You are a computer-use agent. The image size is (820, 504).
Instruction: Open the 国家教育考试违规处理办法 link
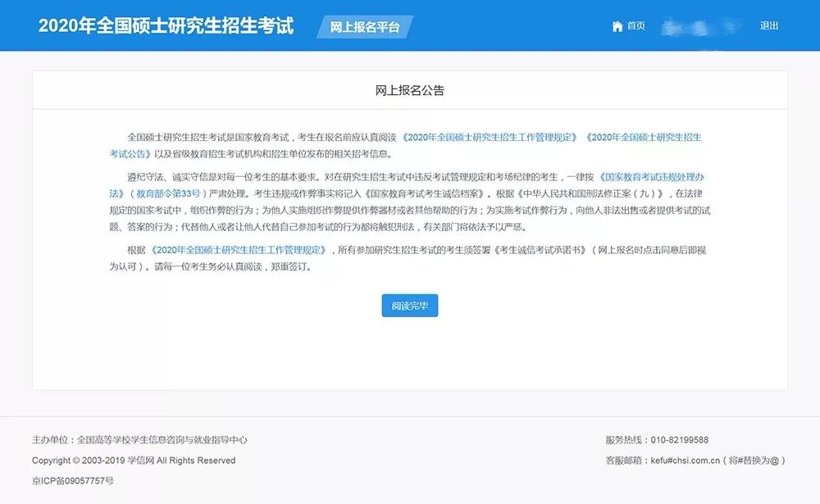coord(652,176)
